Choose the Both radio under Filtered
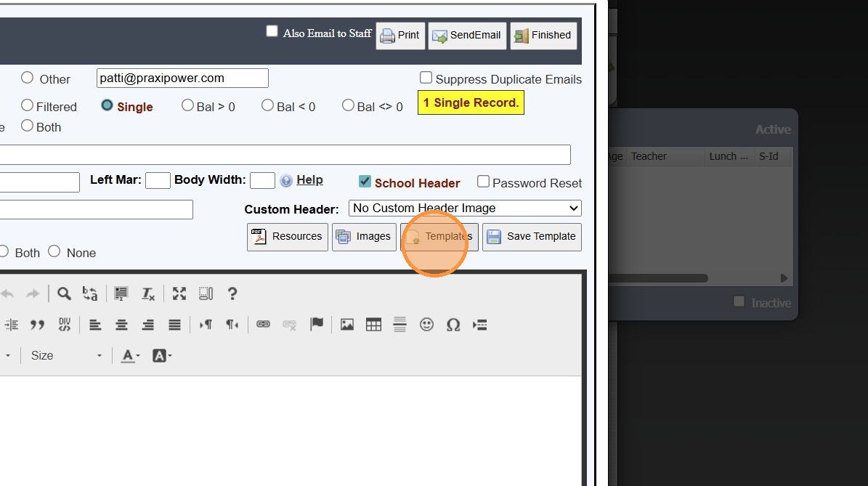 pyautogui.click(x=27, y=126)
